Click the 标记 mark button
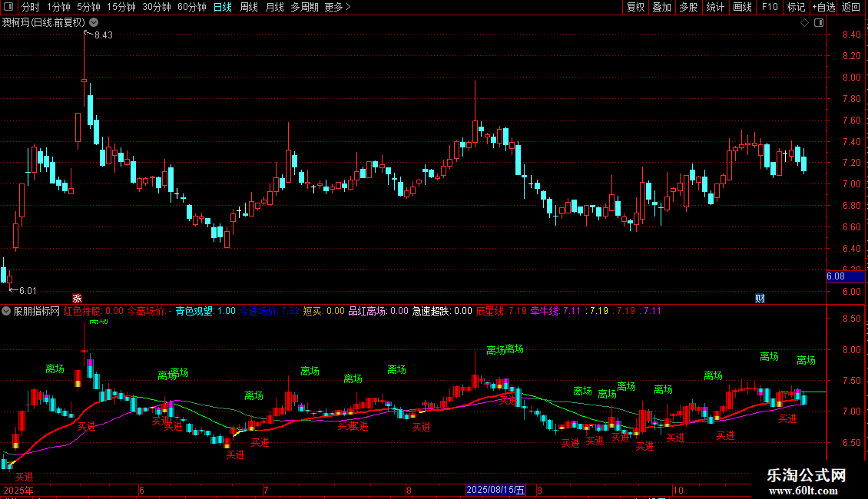The width and height of the screenshot is (868, 499). [x=796, y=7]
